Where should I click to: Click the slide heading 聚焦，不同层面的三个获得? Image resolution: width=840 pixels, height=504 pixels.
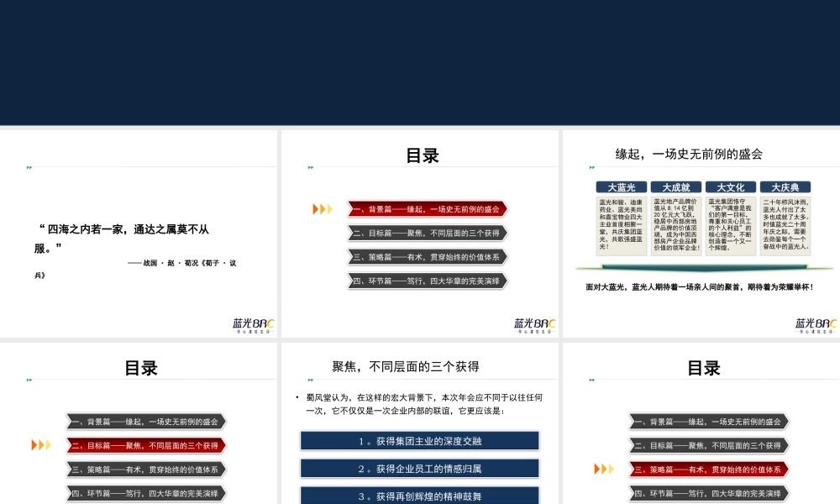point(406,367)
